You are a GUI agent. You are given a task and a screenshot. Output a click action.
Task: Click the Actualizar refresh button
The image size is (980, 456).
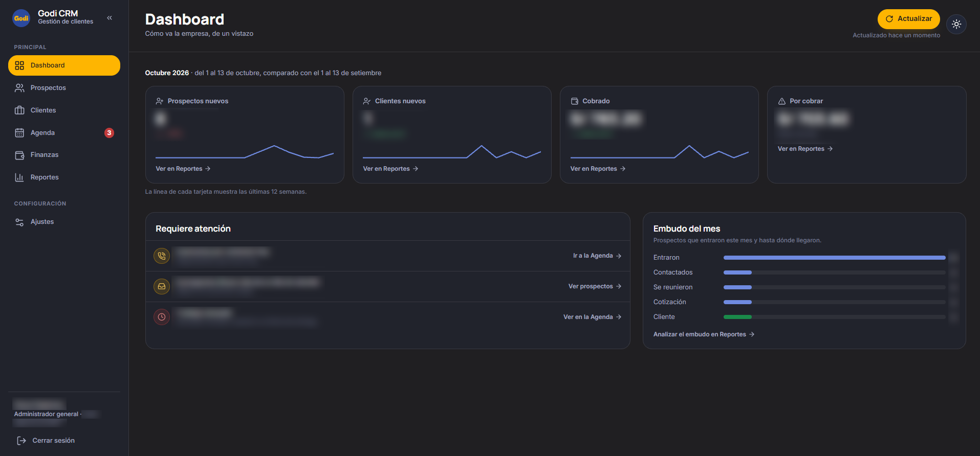pos(908,19)
